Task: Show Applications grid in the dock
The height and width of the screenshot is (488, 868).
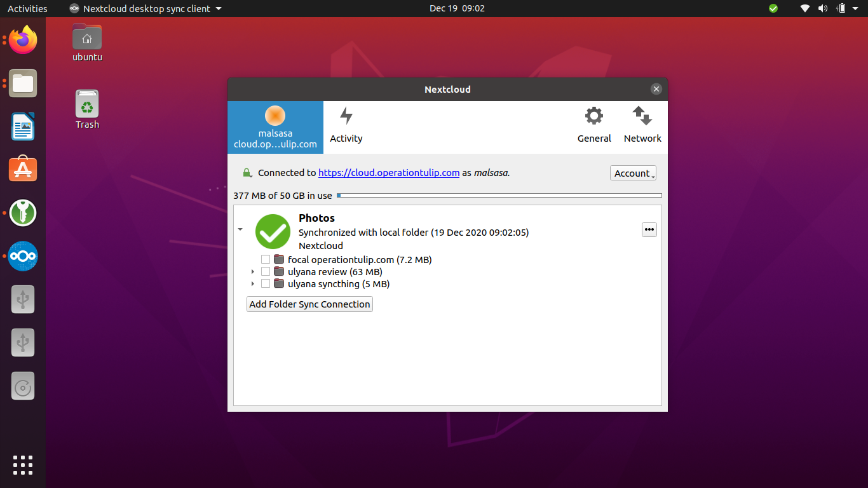Action: click(x=23, y=465)
